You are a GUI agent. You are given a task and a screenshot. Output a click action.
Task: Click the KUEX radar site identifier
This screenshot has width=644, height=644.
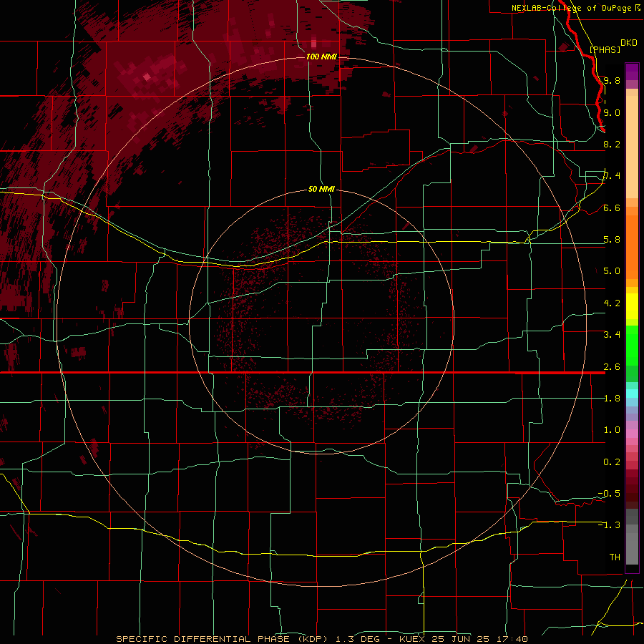pyautogui.click(x=413, y=639)
